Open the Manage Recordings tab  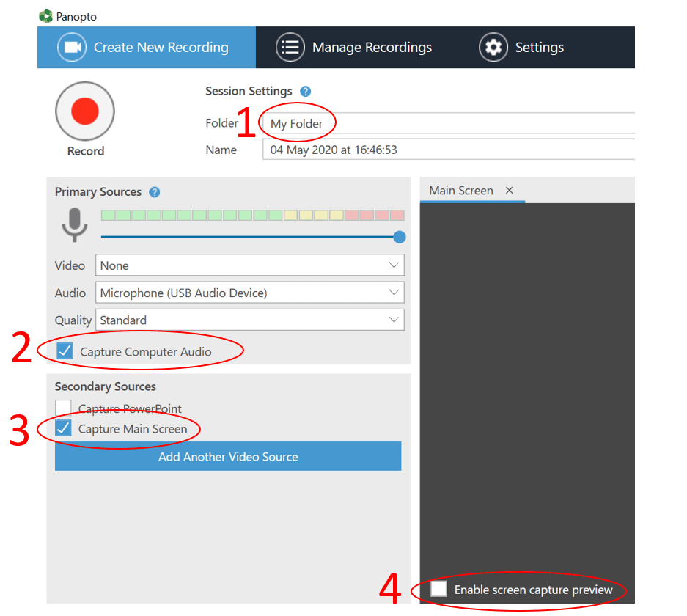(354, 47)
